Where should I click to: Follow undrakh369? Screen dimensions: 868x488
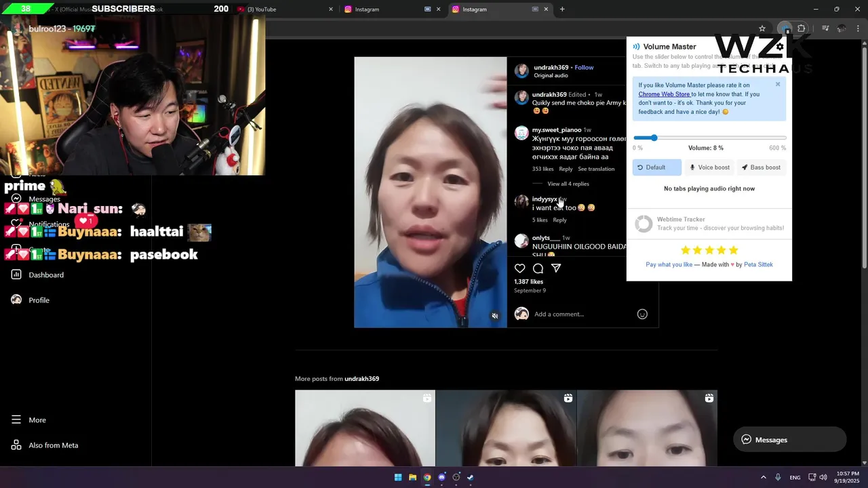pyautogui.click(x=584, y=68)
